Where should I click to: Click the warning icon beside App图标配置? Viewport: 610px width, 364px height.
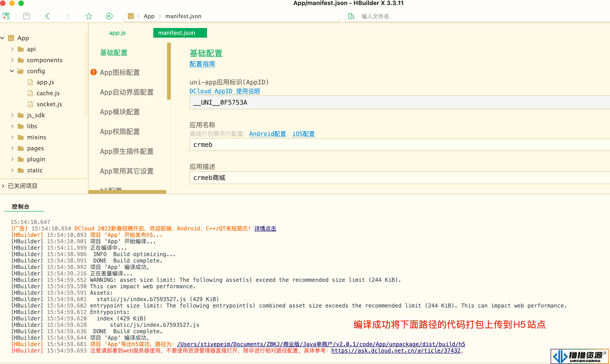[93, 72]
